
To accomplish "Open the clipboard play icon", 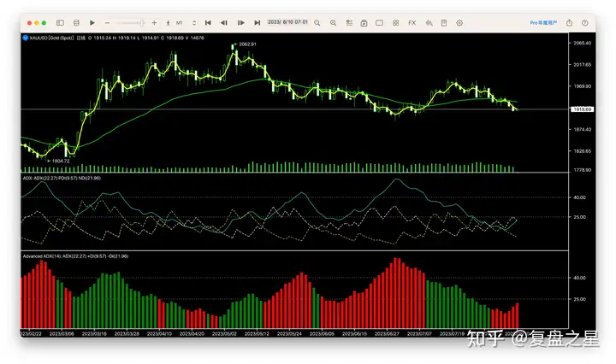I will click(364, 23).
